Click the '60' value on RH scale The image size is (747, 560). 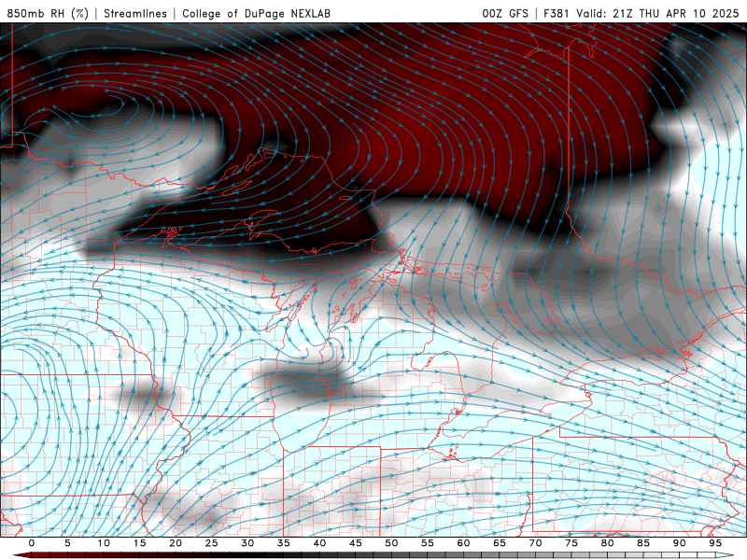click(x=463, y=543)
